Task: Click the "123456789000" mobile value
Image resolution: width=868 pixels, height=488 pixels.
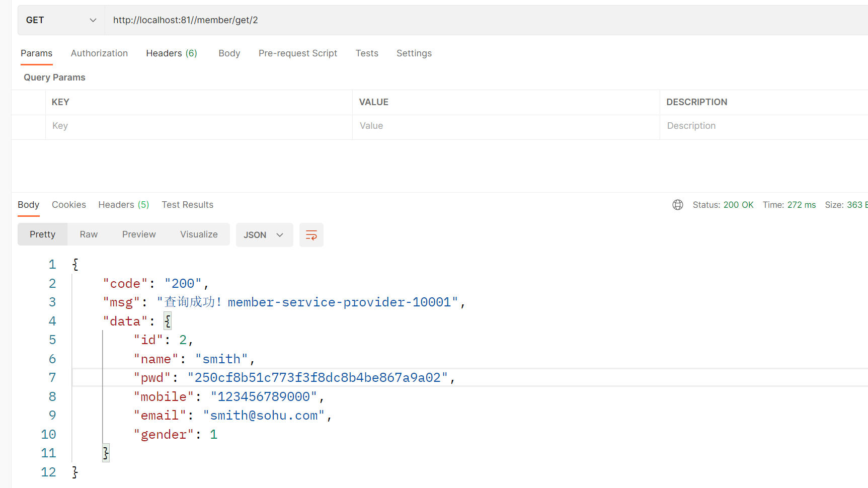Action: tap(264, 397)
